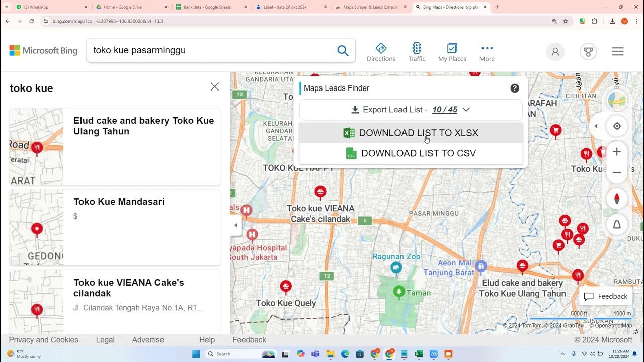The height and width of the screenshot is (362, 644).
Task: Open Maps Leads Finder help icon
Action: (515, 88)
